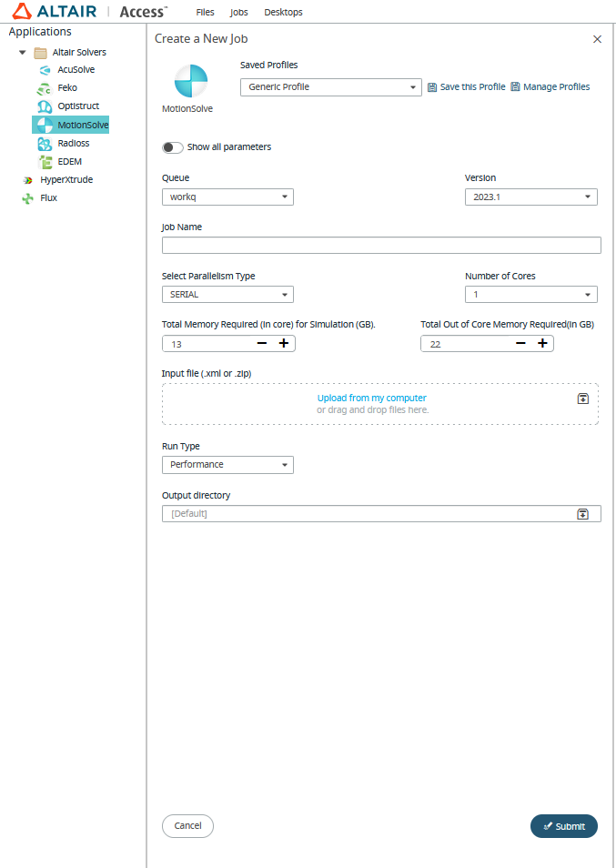Select the AcuSolve solver icon

45,70
